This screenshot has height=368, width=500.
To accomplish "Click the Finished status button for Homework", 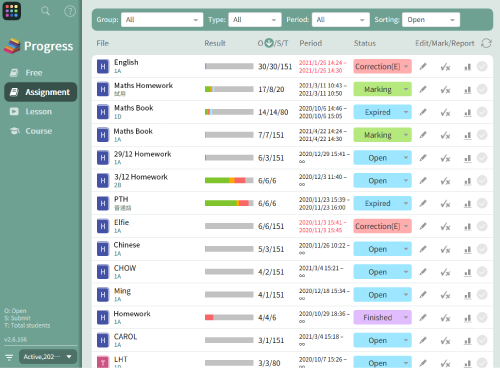I will pyautogui.click(x=382, y=317).
